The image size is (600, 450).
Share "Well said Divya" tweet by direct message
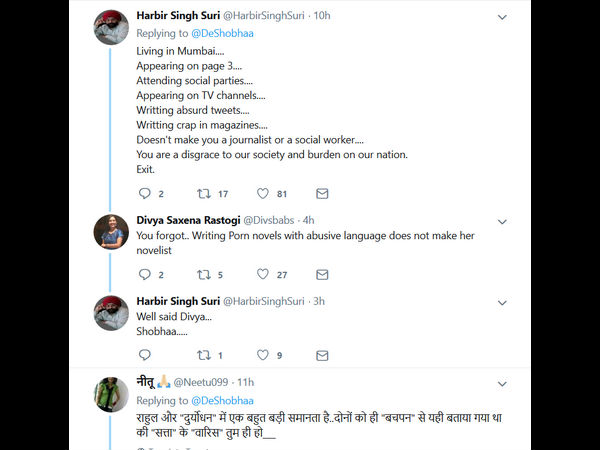[x=322, y=354]
